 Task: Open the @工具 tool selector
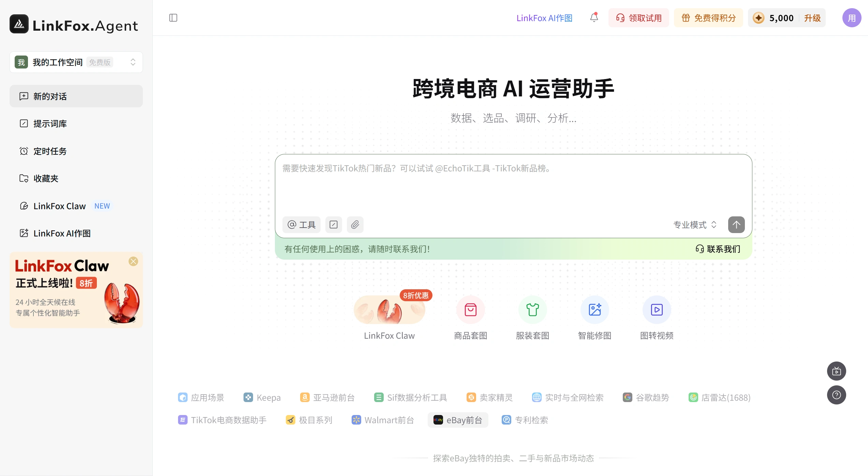point(301,225)
